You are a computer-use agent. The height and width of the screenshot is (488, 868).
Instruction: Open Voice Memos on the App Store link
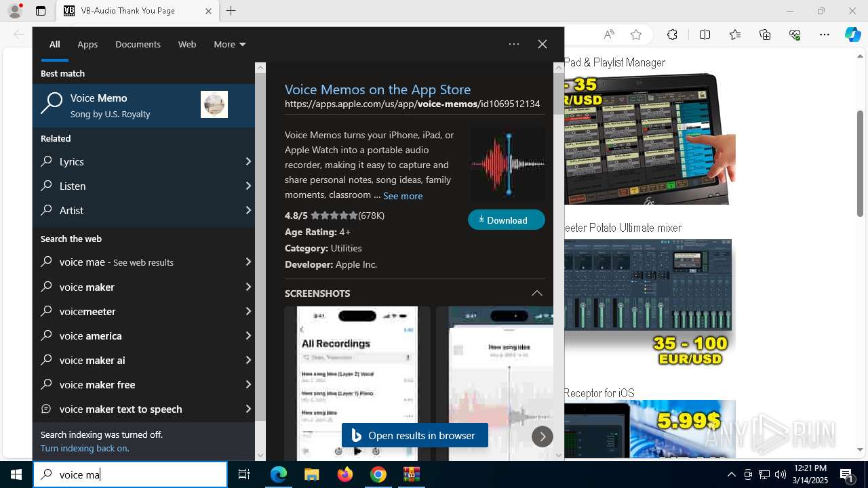click(x=378, y=89)
